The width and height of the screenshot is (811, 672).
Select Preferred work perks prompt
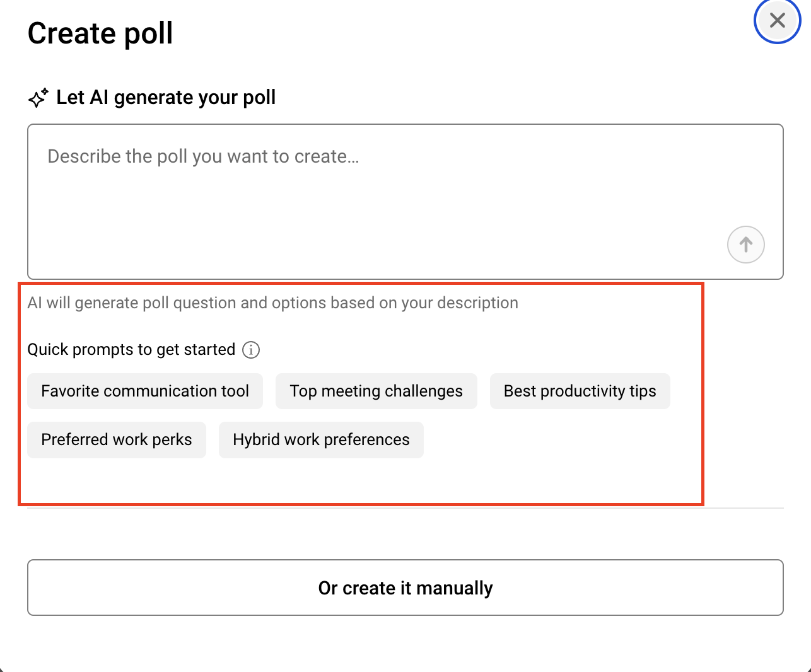pyautogui.click(x=117, y=440)
